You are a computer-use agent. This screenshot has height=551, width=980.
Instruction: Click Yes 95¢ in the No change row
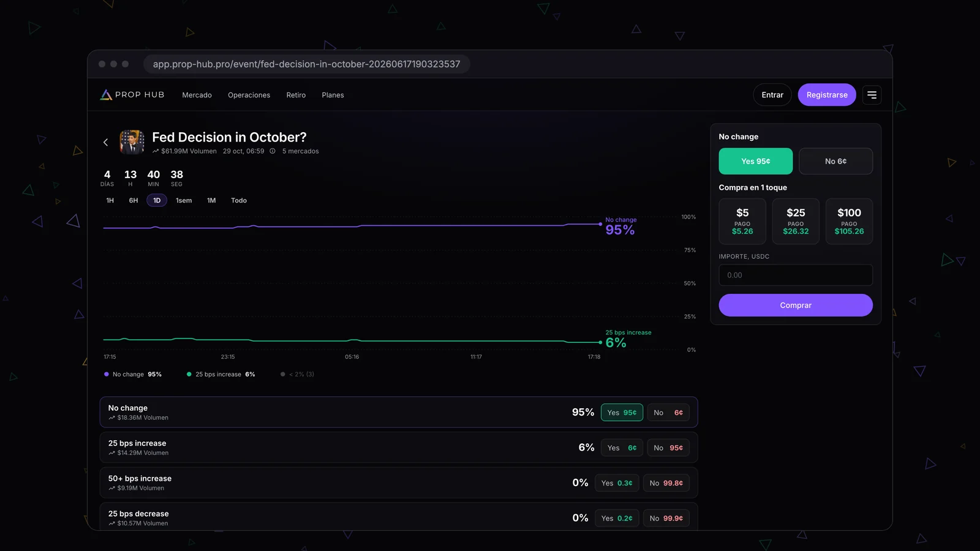[x=622, y=413]
